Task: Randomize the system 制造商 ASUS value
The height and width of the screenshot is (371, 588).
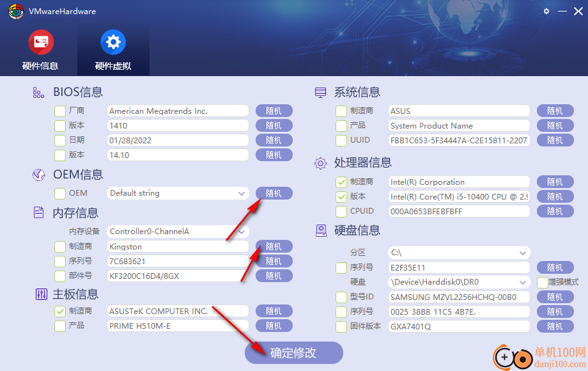Action: pyautogui.click(x=555, y=111)
